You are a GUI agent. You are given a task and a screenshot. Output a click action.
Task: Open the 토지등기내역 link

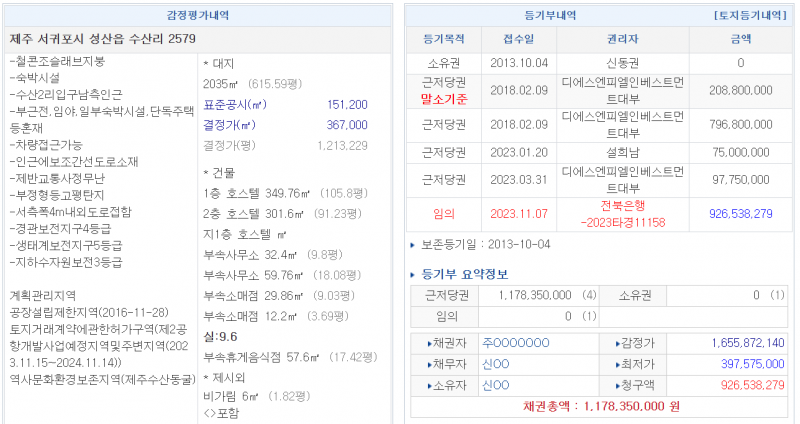pos(752,15)
